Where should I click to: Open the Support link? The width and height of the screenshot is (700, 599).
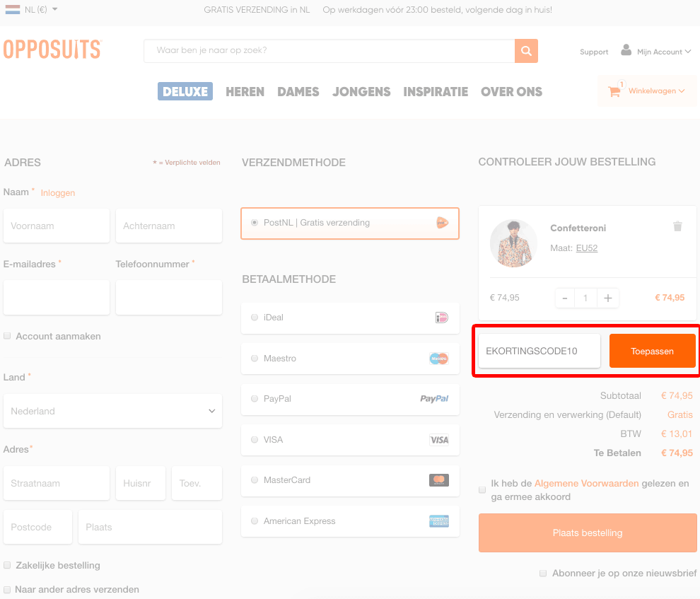pos(594,52)
